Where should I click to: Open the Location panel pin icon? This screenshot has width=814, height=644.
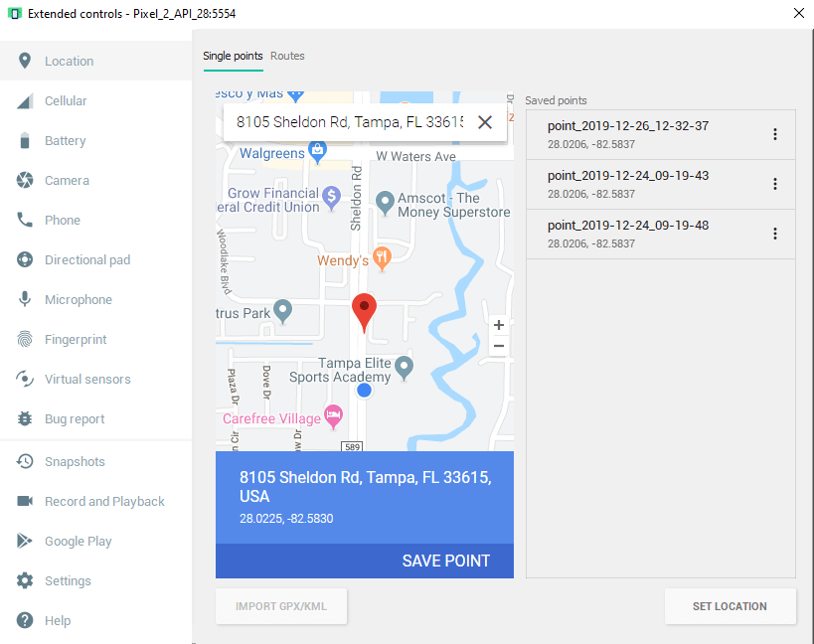point(25,61)
